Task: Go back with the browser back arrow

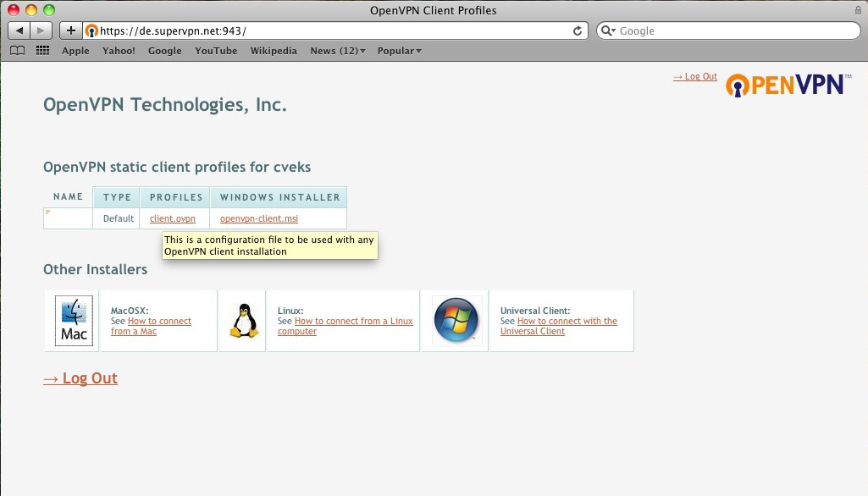Action: tap(19, 30)
